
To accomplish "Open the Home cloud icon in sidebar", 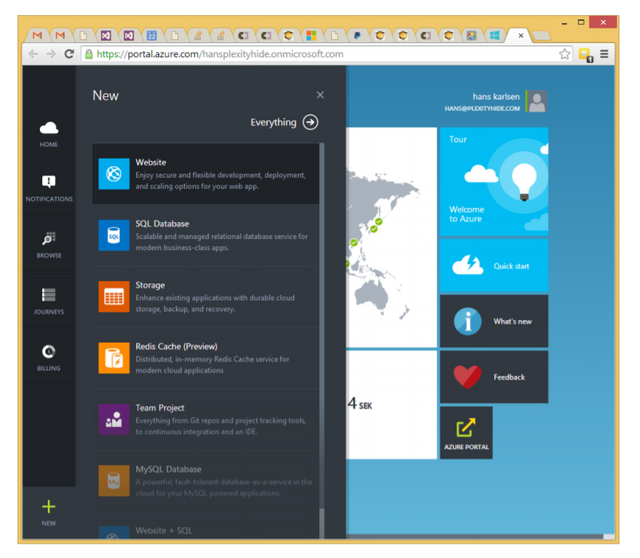I will 49,129.
